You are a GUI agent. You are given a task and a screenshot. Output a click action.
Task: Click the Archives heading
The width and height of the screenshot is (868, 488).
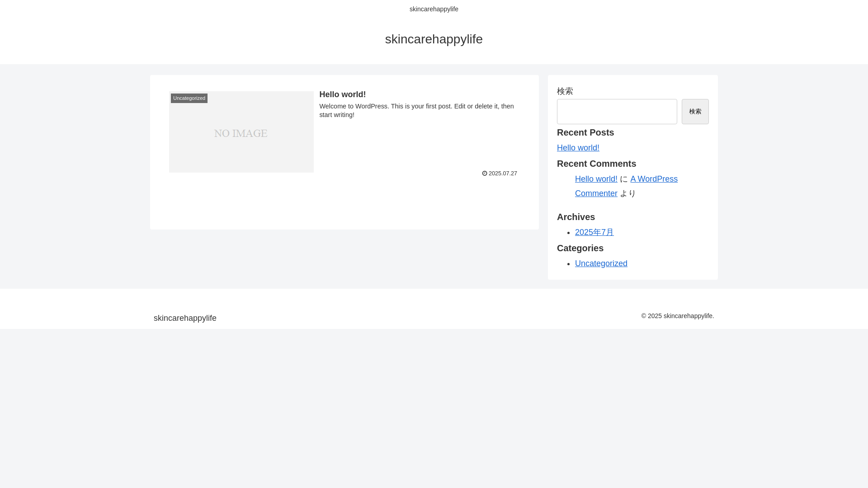[576, 217]
